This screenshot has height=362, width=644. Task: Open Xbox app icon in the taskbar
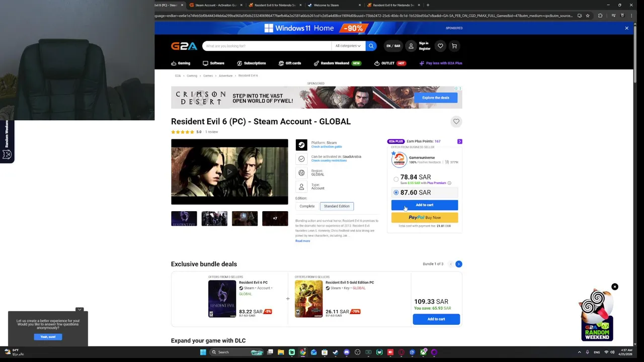[423, 352]
